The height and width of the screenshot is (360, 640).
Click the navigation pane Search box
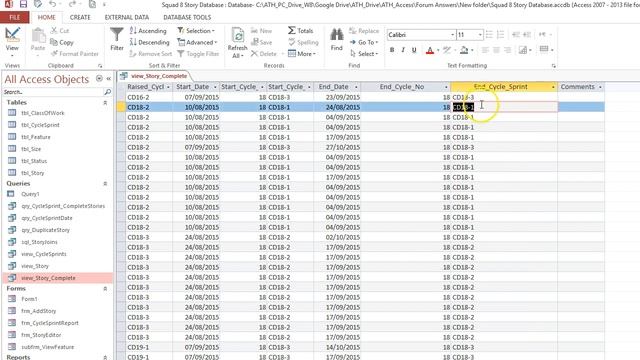[x=53, y=92]
